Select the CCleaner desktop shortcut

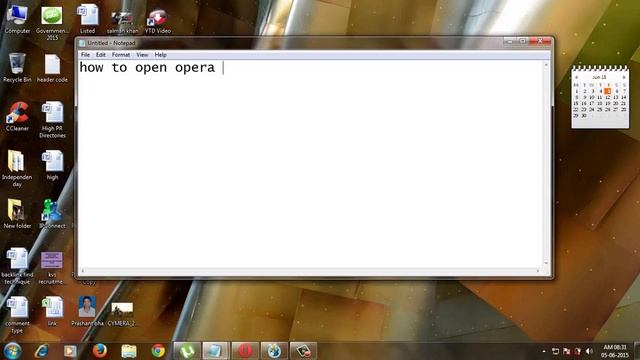pos(17,116)
